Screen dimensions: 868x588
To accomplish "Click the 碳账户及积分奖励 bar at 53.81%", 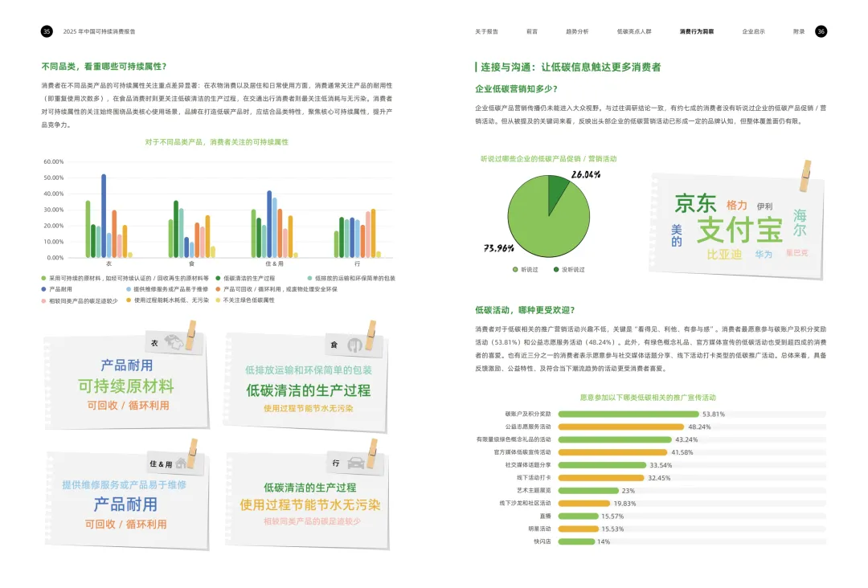I will pos(628,414).
